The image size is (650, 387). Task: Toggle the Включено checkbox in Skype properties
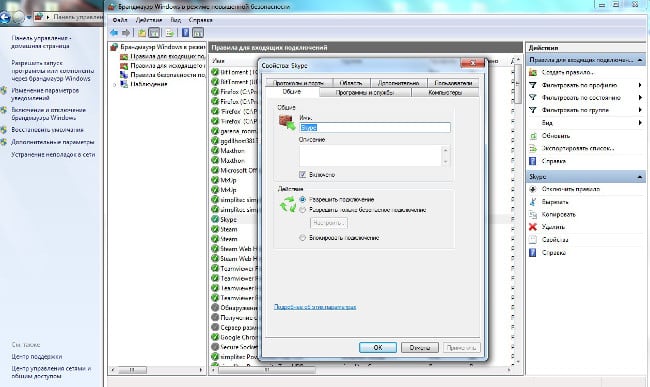tap(303, 175)
